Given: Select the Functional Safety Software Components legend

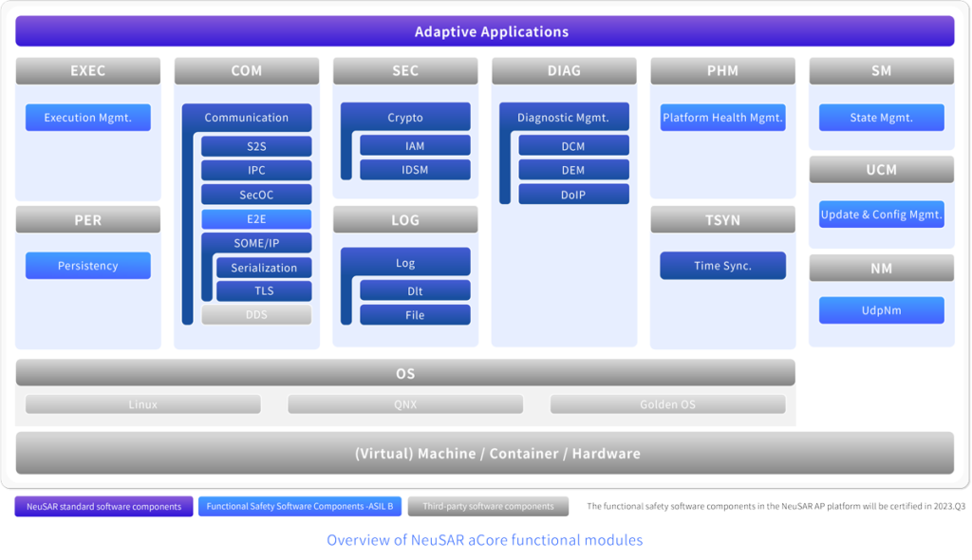Looking at the screenshot, I should [300, 506].
